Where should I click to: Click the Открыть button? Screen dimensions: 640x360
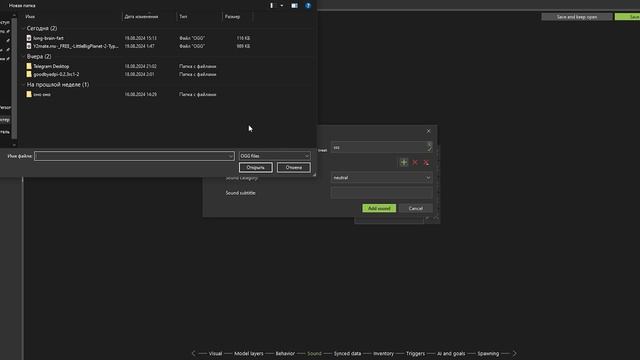pos(256,167)
